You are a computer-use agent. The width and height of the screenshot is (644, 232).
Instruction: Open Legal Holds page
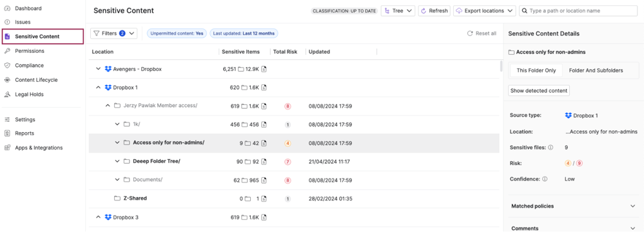click(29, 95)
